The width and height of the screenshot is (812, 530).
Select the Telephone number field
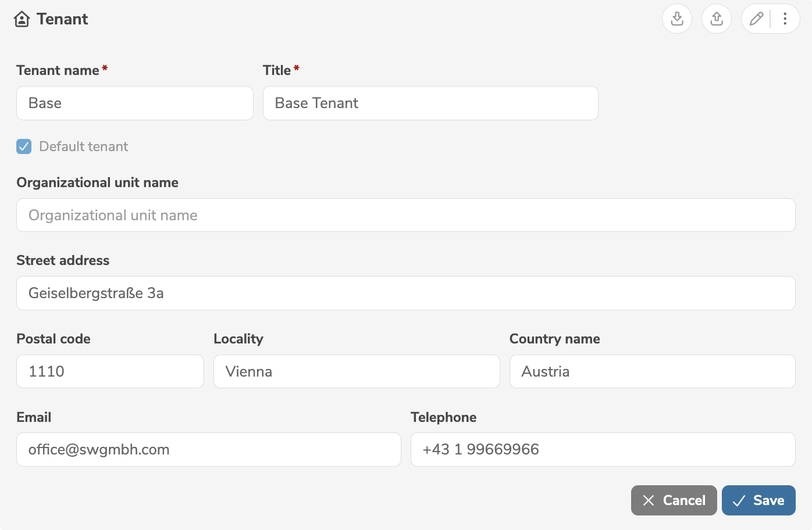pos(603,450)
